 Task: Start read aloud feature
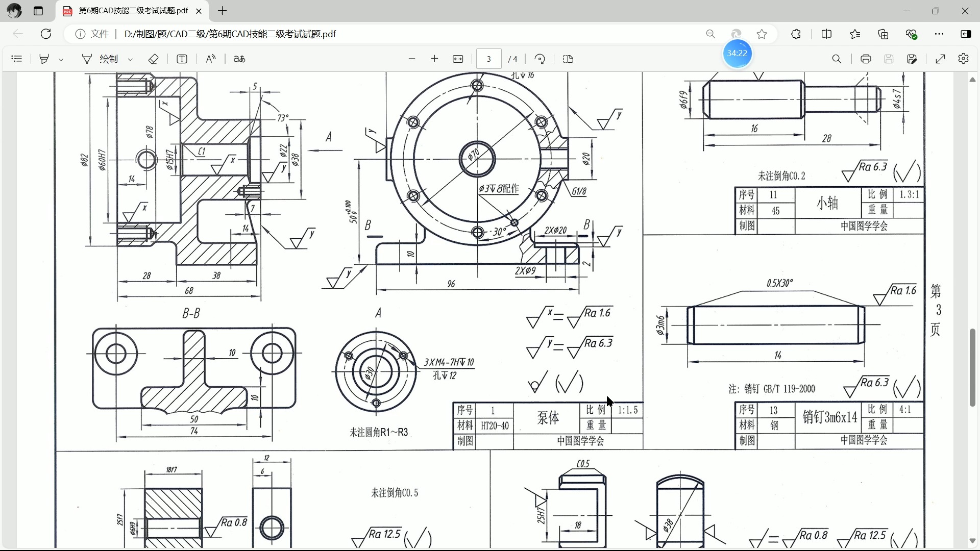(x=211, y=59)
